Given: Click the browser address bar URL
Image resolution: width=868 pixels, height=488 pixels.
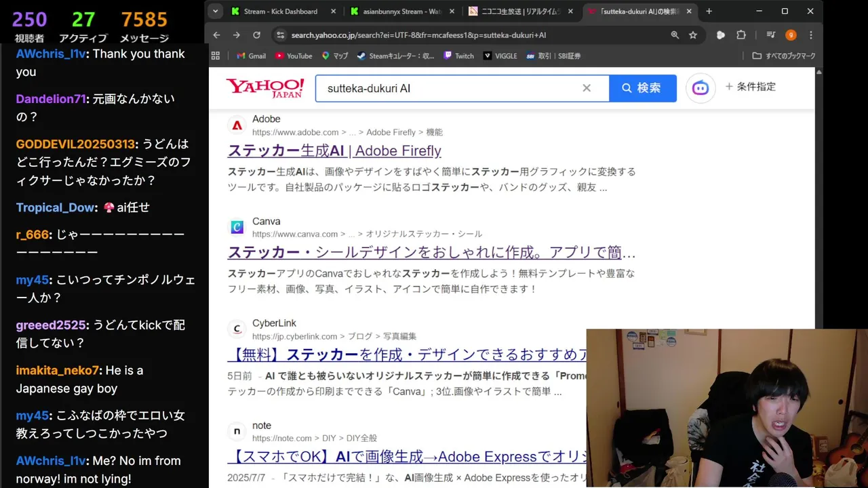Looking at the screenshot, I should (418, 35).
